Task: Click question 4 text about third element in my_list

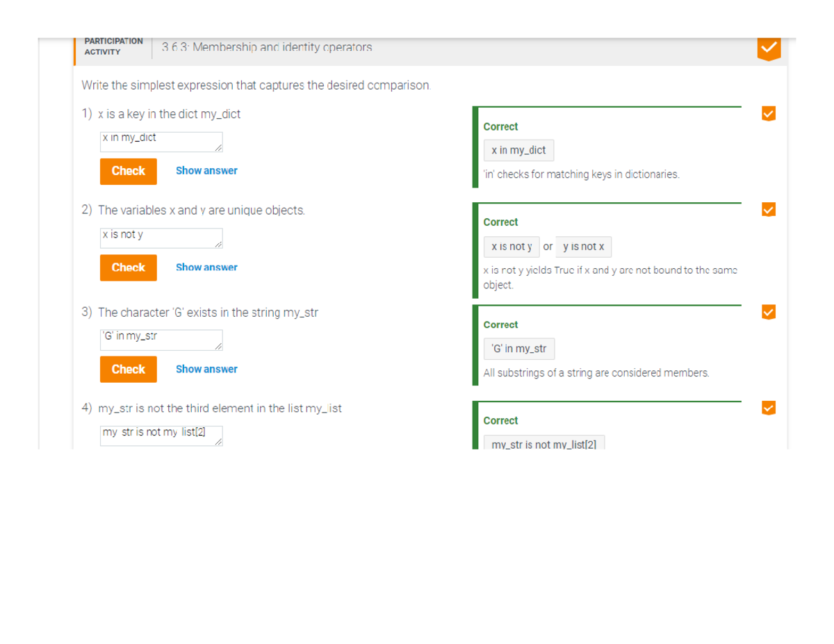Action: pos(220,408)
